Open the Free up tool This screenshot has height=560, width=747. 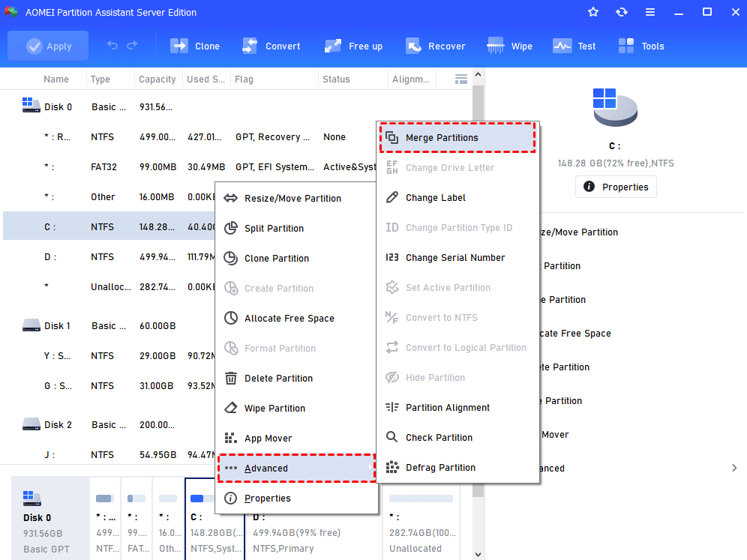coord(353,46)
